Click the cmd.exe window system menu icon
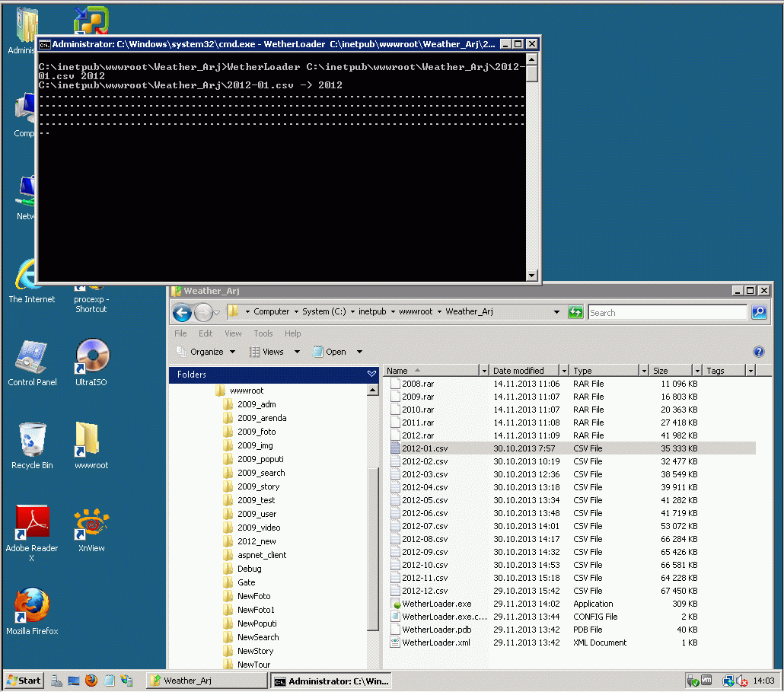The width and height of the screenshot is (784, 692). click(x=44, y=44)
